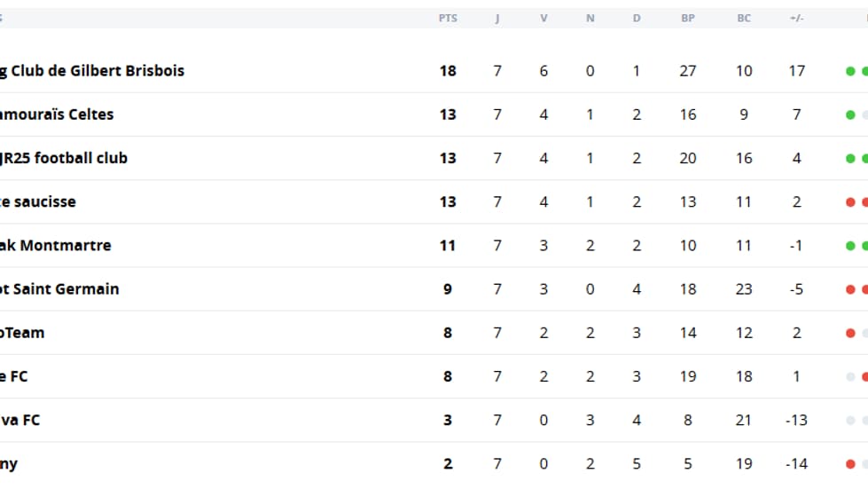868x489 pixels.
Task: Open JR25 football club team link
Action: pyautogui.click(x=64, y=158)
